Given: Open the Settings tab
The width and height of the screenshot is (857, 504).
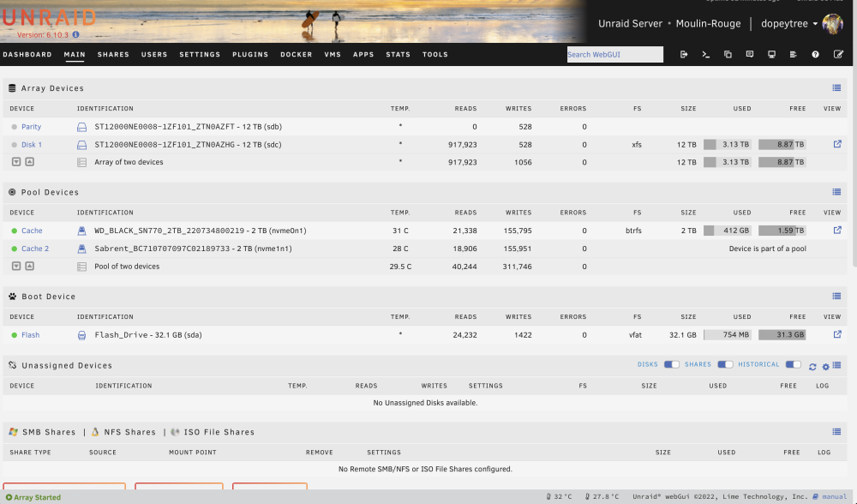Looking at the screenshot, I should [200, 55].
